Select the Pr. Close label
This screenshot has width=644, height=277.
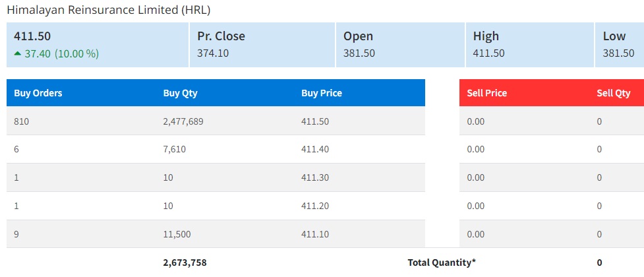pyautogui.click(x=221, y=36)
